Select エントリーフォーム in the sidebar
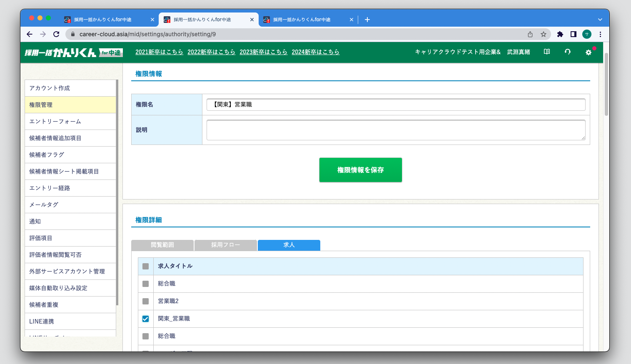The height and width of the screenshot is (364, 631). coord(70,122)
